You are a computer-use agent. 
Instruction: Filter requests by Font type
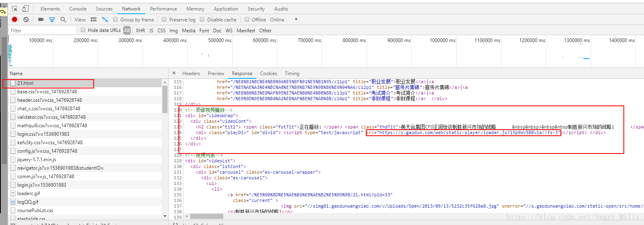click(204, 30)
